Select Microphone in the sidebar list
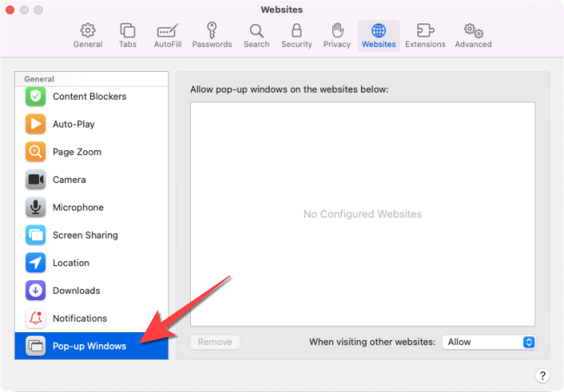Viewport: 564px width, 392px height. (91, 207)
